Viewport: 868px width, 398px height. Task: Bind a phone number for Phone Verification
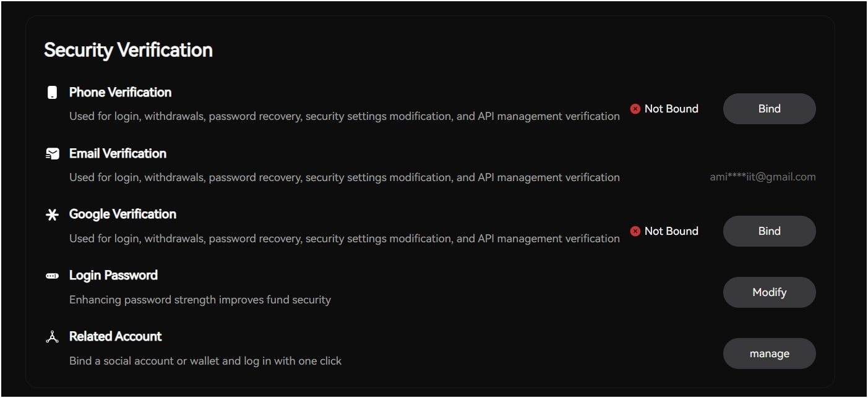point(769,109)
